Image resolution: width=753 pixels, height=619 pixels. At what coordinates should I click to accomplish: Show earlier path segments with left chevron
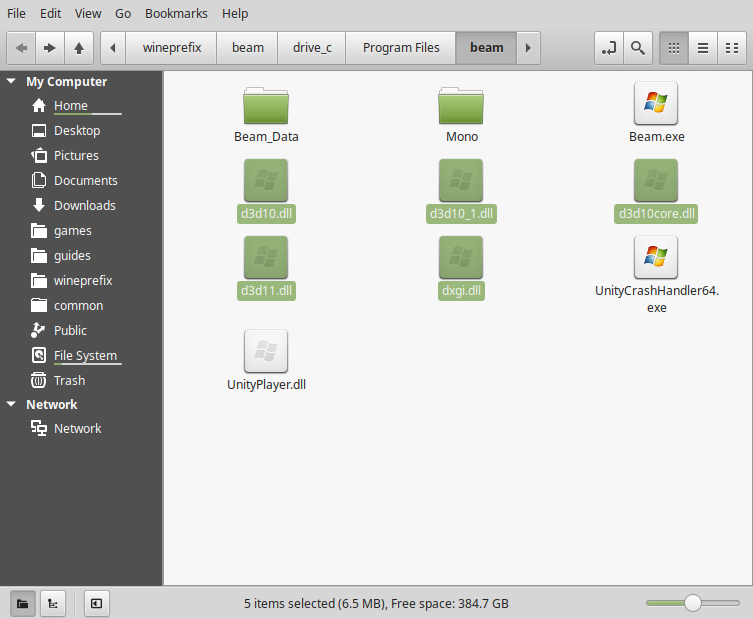(x=113, y=48)
